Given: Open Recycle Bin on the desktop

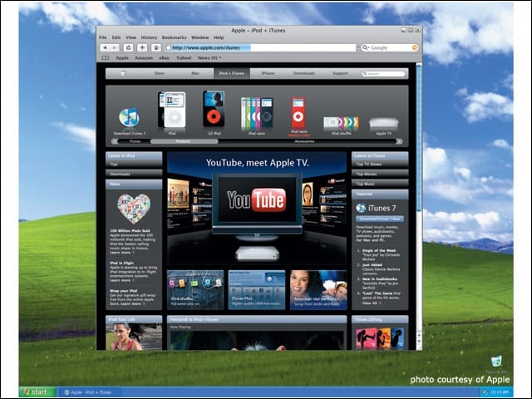Looking at the screenshot, I should point(496,364).
